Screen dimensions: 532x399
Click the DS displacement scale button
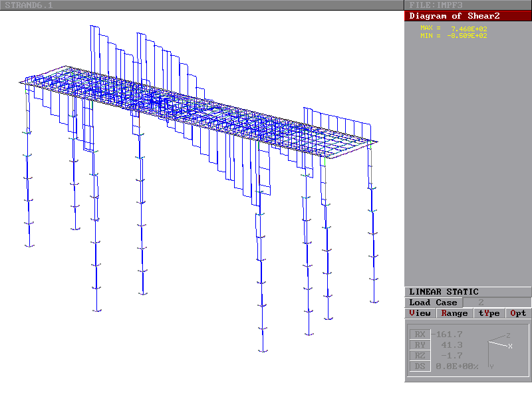point(420,366)
